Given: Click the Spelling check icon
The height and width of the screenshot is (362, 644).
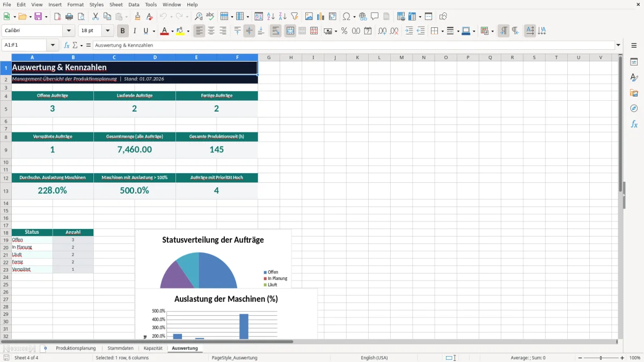Looking at the screenshot, I should click(210, 17).
